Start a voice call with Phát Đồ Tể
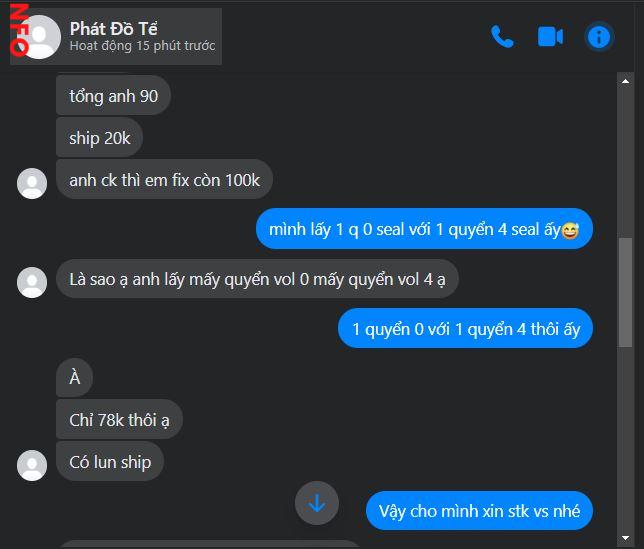Image resolution: width=644 pixels, height=549 pixels. click(502, 37)
